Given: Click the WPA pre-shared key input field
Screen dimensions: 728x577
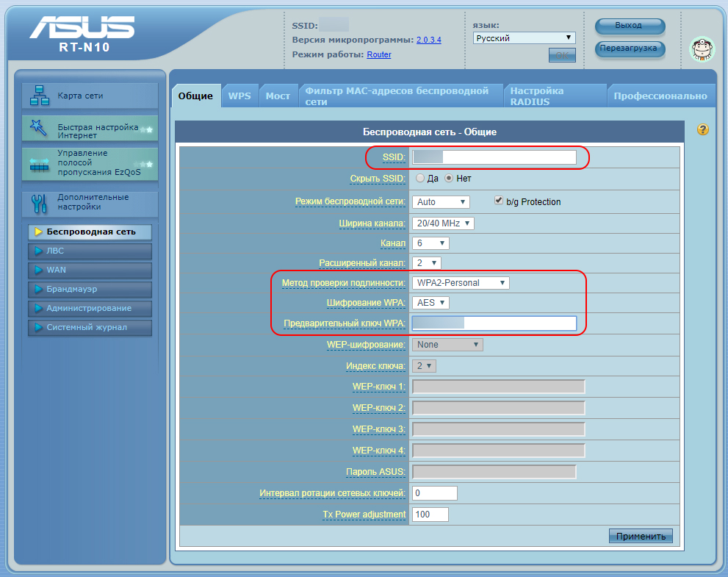Looking at the screenshot, I should [x=494, y=323].
